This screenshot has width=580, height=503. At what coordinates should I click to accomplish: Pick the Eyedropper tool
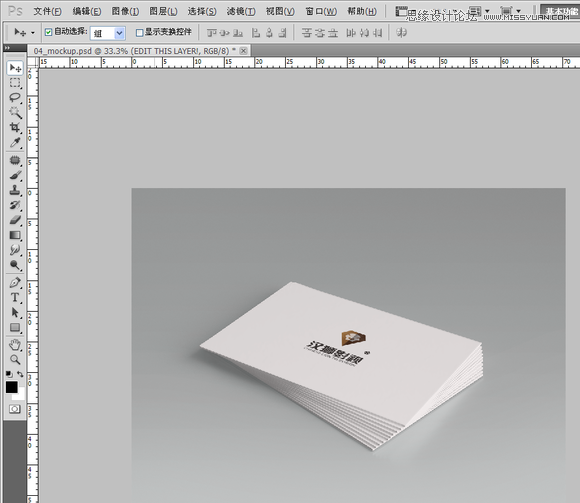click(x=15, y=143)
